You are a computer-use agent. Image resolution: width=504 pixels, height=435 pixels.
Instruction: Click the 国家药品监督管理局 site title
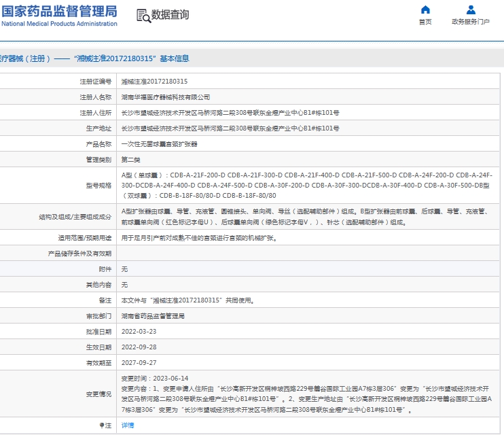coord(58,10)
